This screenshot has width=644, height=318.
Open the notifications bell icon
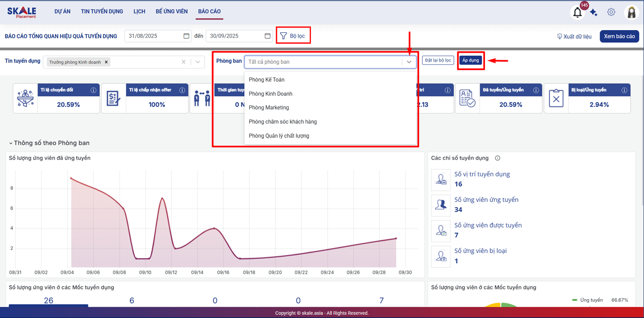pyautogui.click(x=577, y=12)
